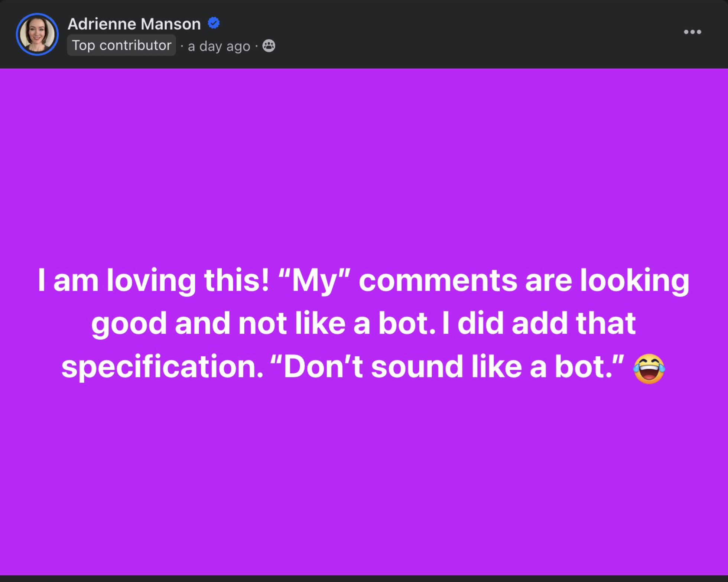Image resolution: width=728 pixels, height=582 pixels.
Task: Click Adrienne Manson's profile picture
Action: pos(37,34)
